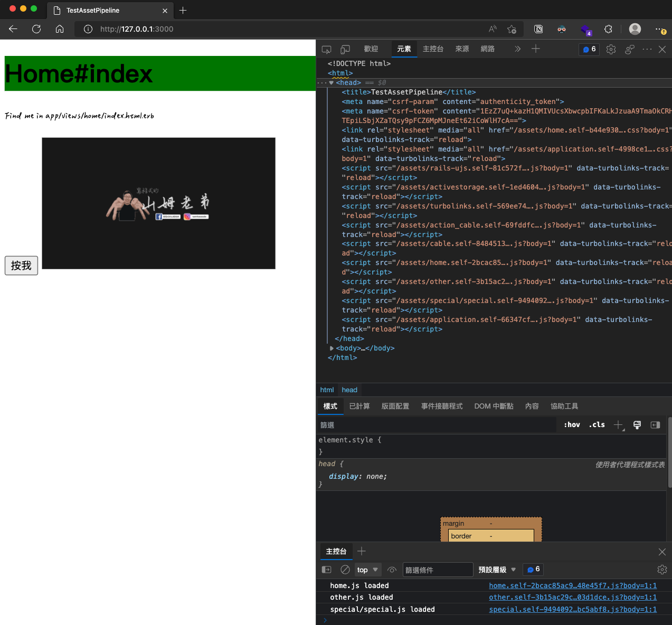Open the top context dropdown
The height and width of the screenshot is (625, 672).
pos(368,570)
